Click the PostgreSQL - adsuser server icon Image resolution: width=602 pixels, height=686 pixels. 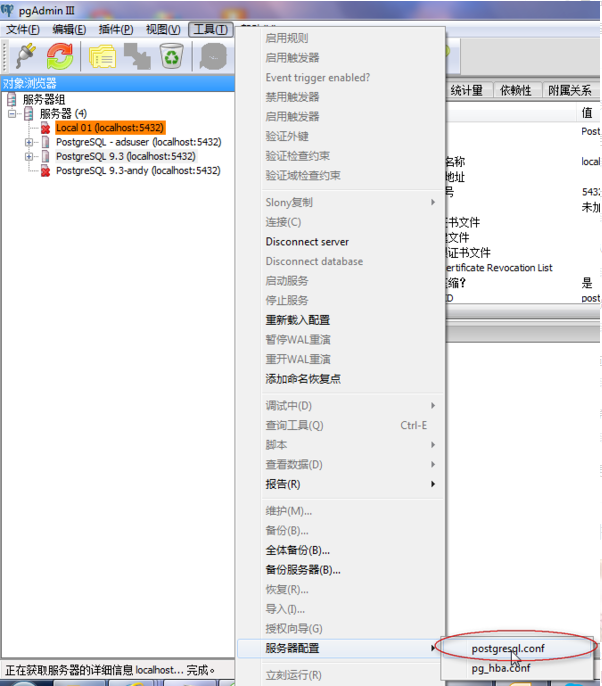tap(46, 142)
